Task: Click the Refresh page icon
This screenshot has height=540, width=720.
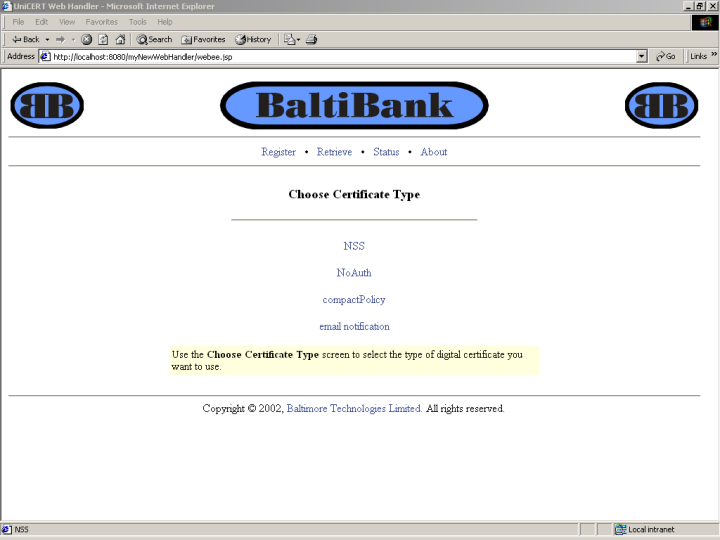Action: pos(103,39)
